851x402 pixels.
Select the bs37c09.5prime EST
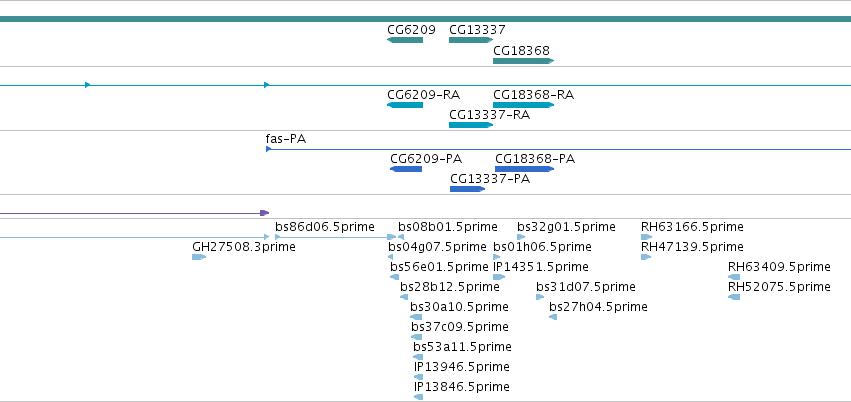(x=416, y=337)
